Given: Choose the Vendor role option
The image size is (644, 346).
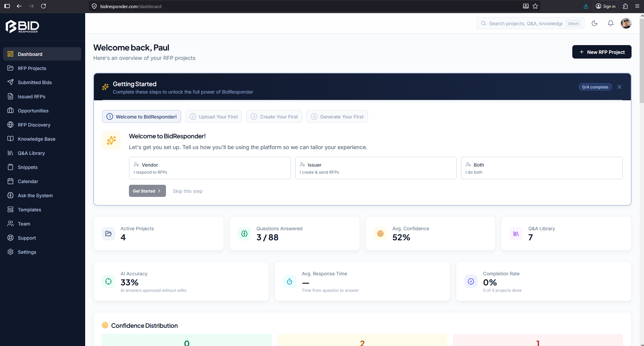Looking at the screenshot, I should click(x=210, y=168).
